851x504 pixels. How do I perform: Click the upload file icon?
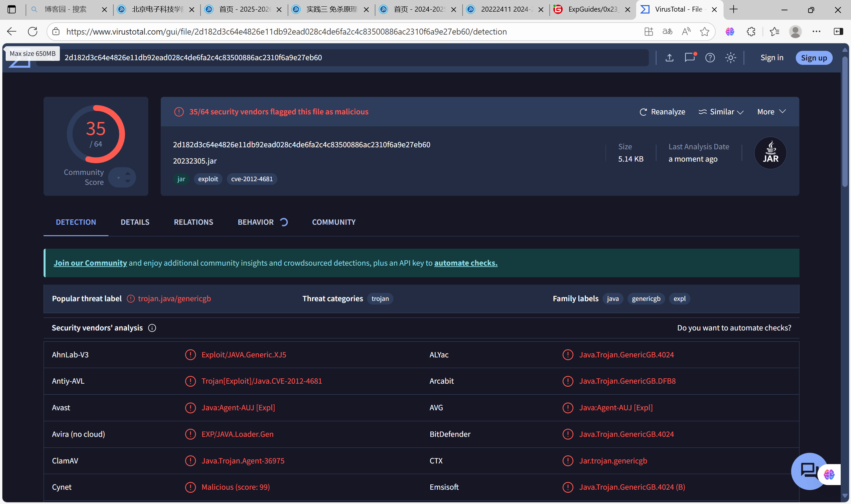coord(669,58)
